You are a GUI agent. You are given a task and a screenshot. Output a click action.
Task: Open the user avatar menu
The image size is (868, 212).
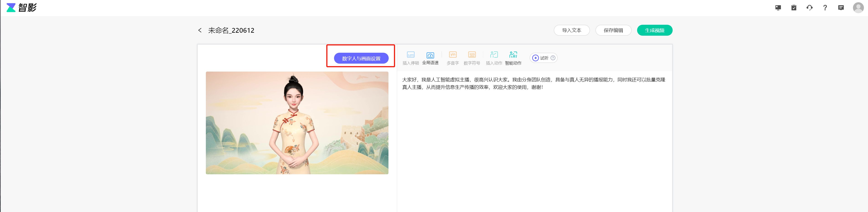click(858, 7)
